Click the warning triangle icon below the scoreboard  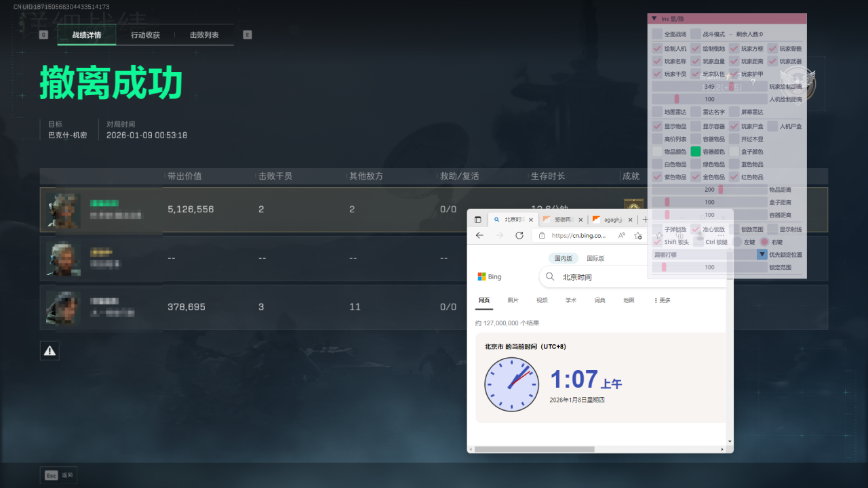[x=49, y=350]
